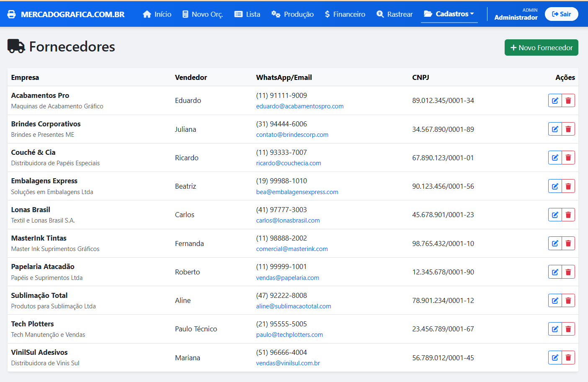Delete the Brindes Corporativos supplier
The image size is (588, 382).
(x=568, y=129)
